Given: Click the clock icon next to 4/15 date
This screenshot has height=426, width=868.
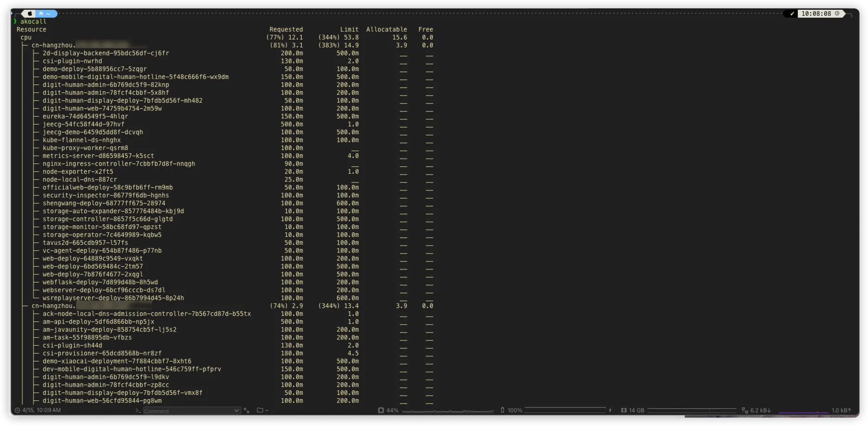Looking at the screenshot, I should pyautogui.click(x=17, y=410).
